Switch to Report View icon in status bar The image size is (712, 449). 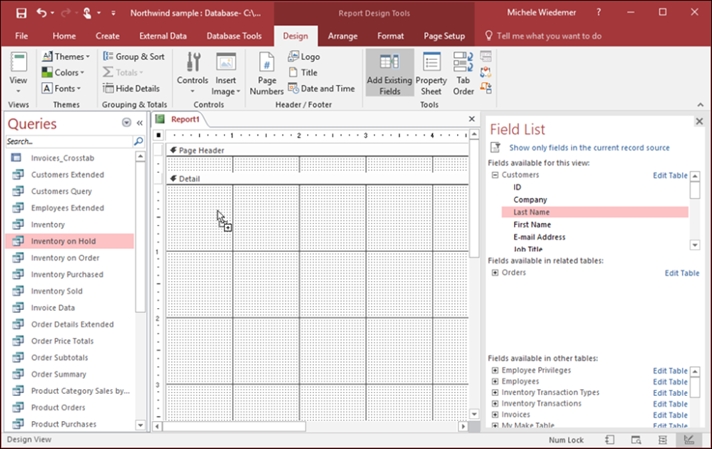click(609, 439)
